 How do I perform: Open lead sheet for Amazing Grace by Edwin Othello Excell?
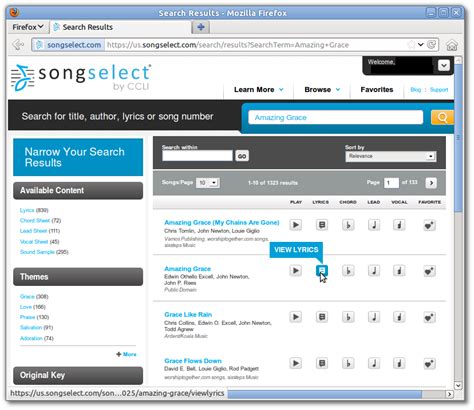(x=374, y=271)
